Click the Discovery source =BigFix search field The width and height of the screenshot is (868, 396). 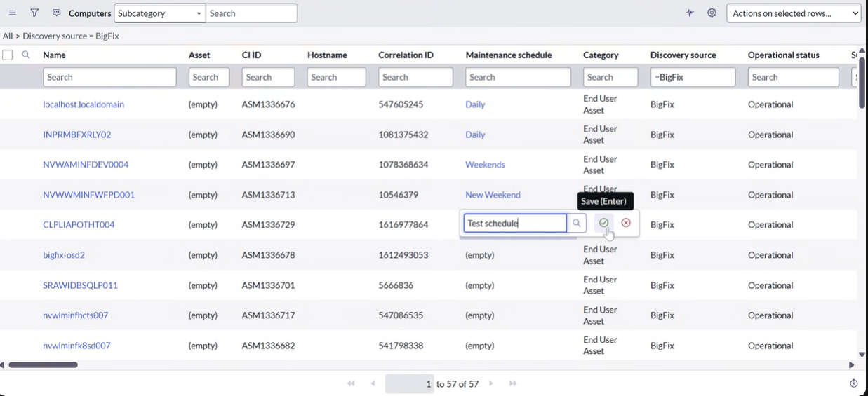[x=693, y=77]
